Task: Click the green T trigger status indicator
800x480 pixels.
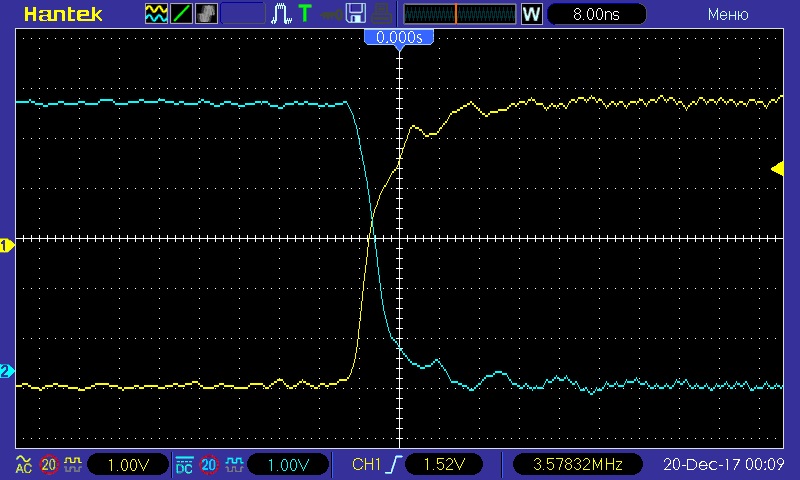Action: (305, 14)
